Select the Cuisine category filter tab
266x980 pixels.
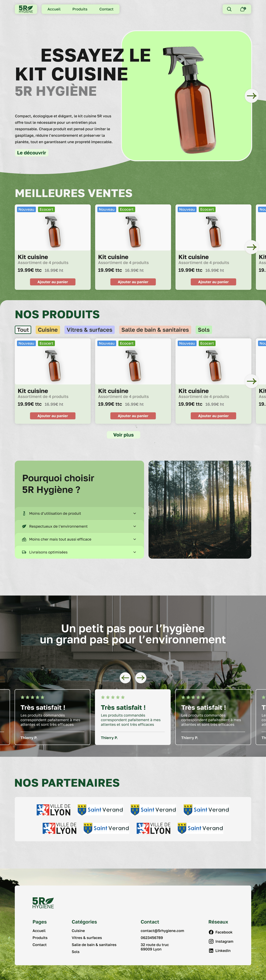coord(48,329)
